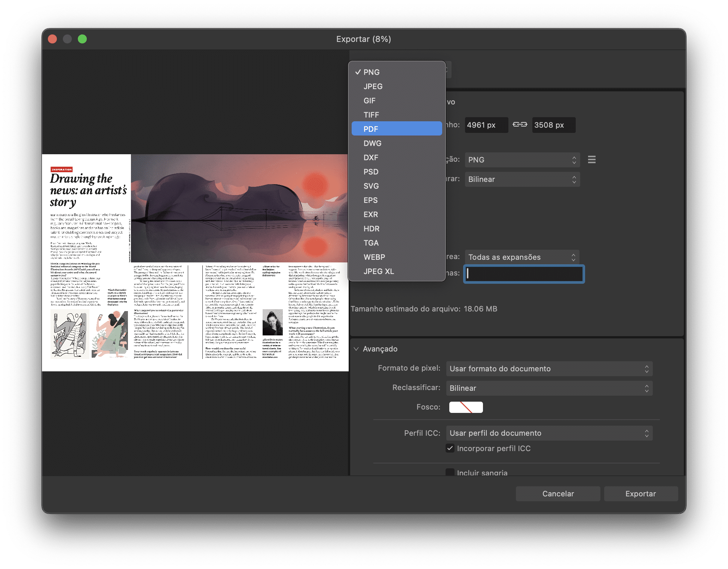Select WEBP from the list

[x=397, y=257]
